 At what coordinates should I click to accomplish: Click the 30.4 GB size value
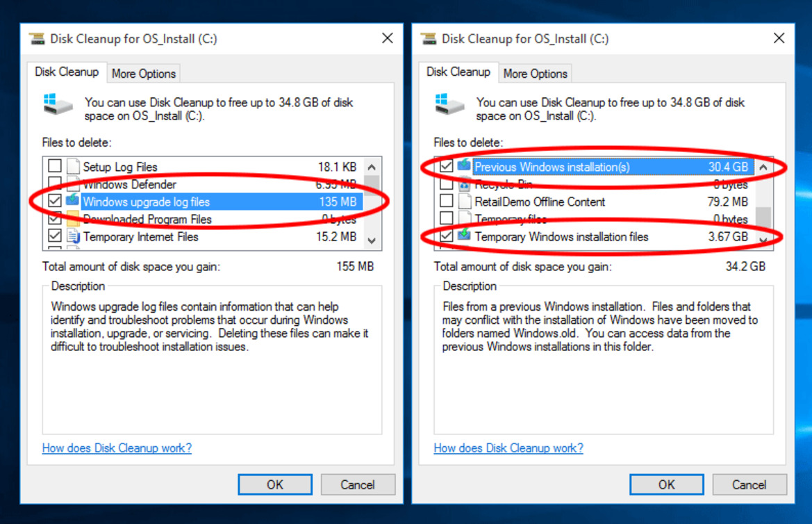coord(728,167)
